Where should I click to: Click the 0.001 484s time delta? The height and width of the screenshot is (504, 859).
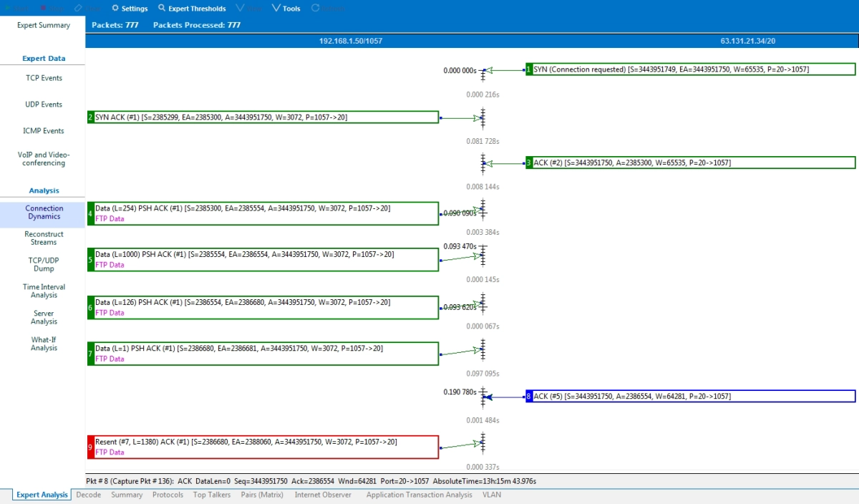point(482,420)
